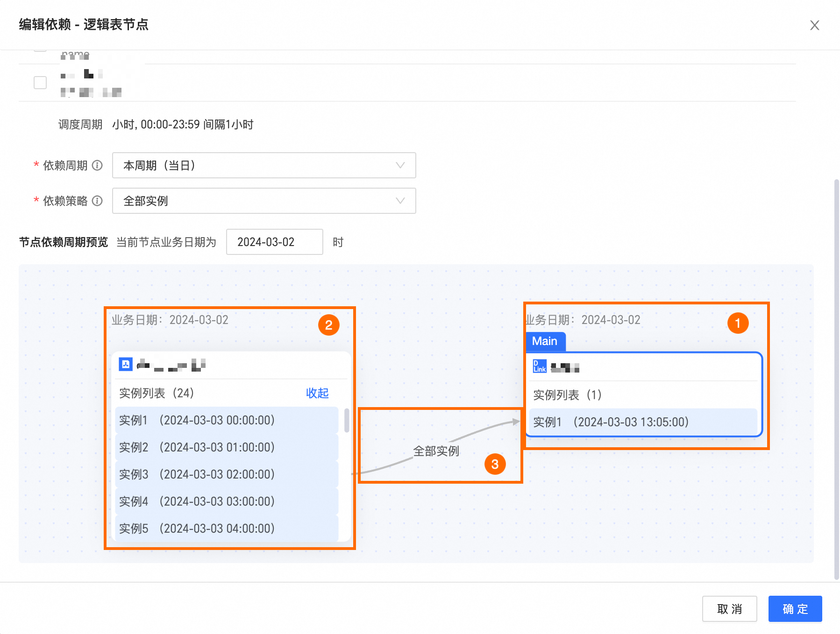Collapse the instance list via 收起
The width and height of the screenshot is (840, 634).
pos(317,393)
